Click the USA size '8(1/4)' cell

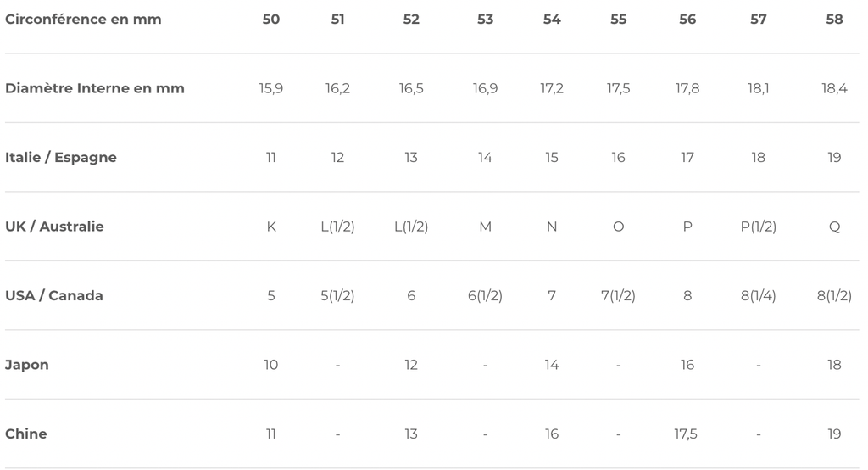click(x=759, y=295)
